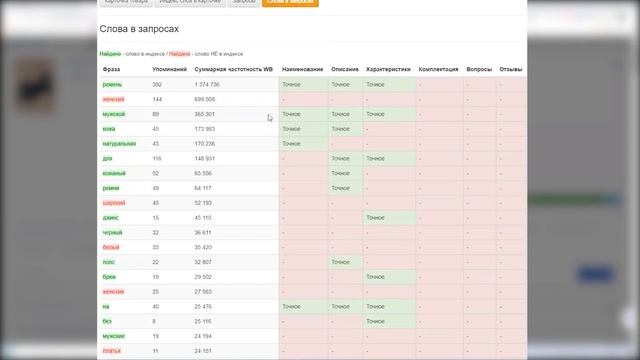This screenshot has width=640, height=360.
Task: Select the word на
Action: 106,307
